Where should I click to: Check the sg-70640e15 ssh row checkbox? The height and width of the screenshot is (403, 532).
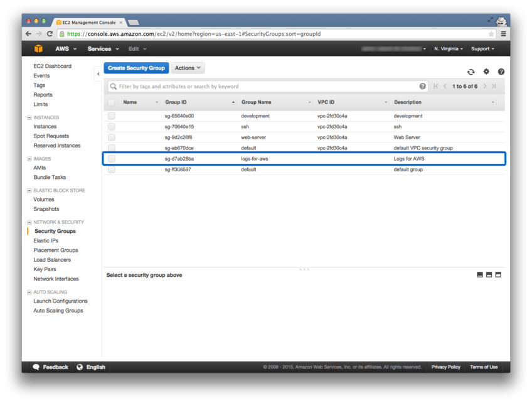(112, 127)
